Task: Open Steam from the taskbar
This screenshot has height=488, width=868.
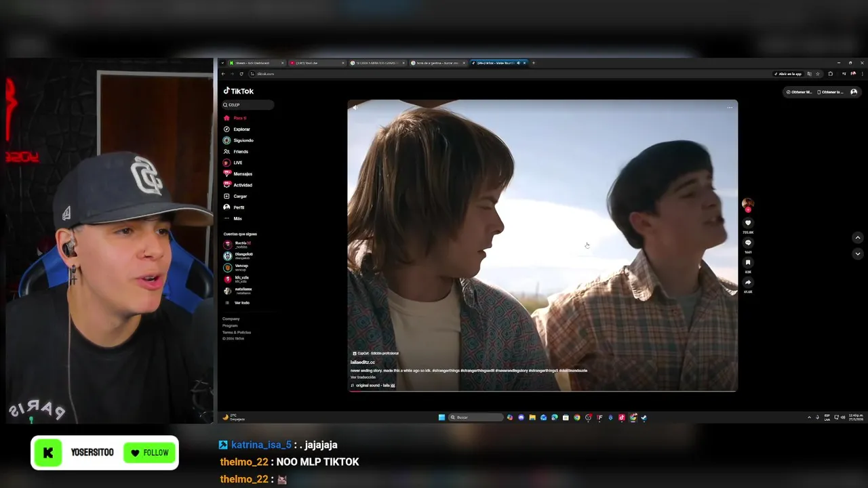Action: pyautogui.click(x=644, y=418)
